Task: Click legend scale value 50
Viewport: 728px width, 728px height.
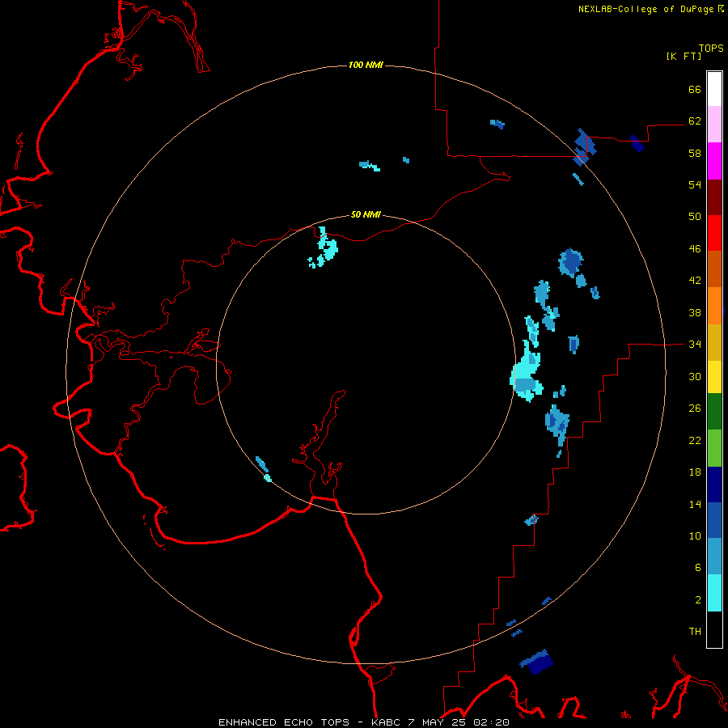Action: pos(695,217)
